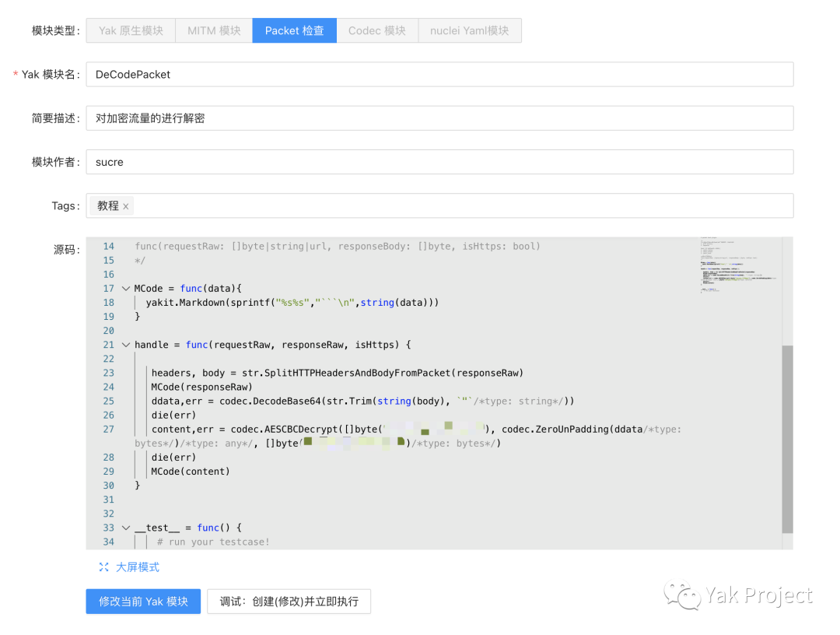Select the Yak 原生模块 module type

(131, 30)
